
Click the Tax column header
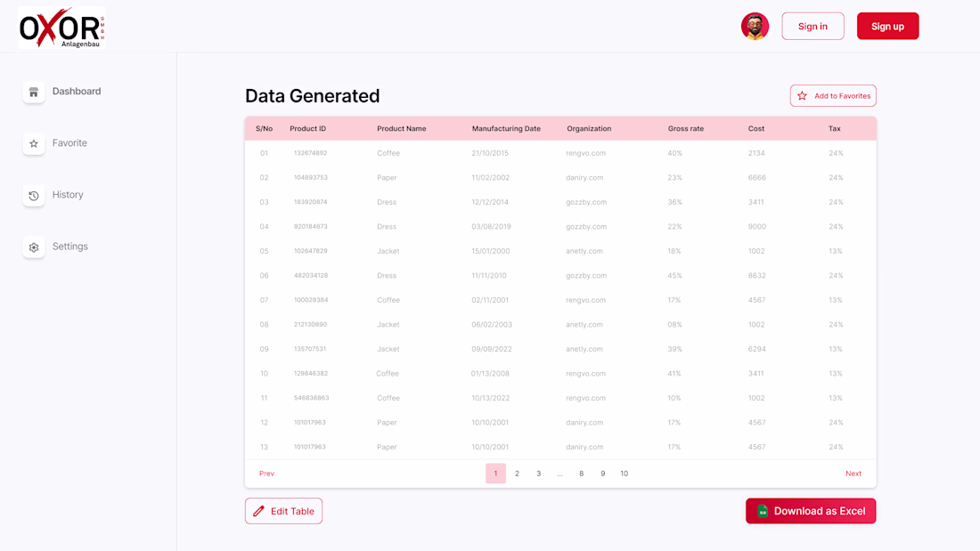point(835,129)
